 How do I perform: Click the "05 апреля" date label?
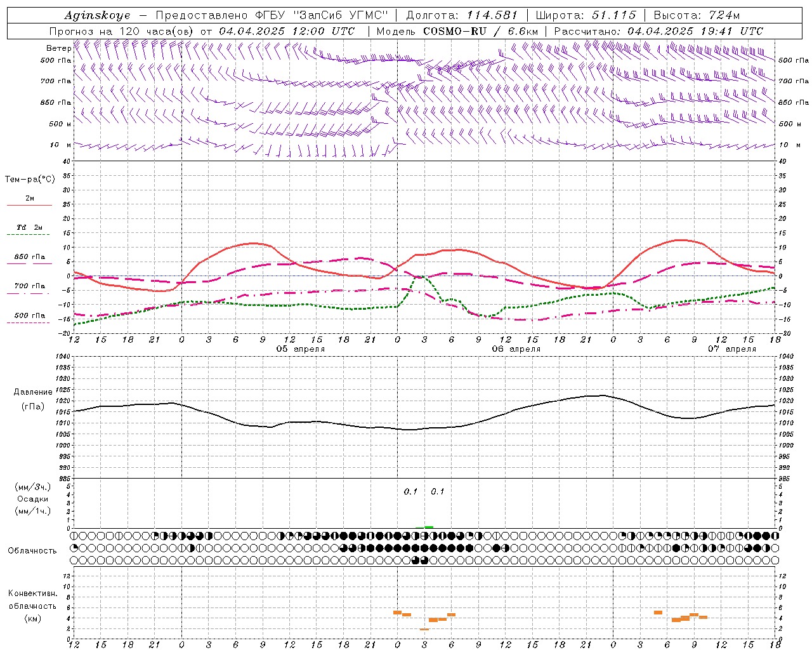(x=300, y=349)
